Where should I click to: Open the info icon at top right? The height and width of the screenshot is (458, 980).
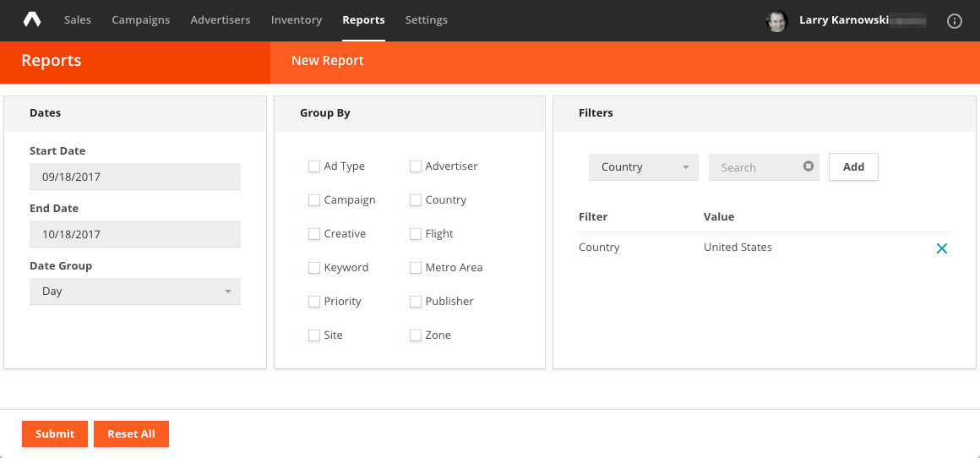pos(955,21)
